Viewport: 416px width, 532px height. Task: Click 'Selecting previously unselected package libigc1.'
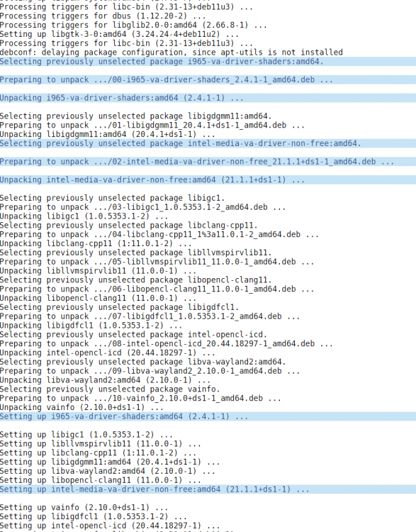(x=112, y=198)
